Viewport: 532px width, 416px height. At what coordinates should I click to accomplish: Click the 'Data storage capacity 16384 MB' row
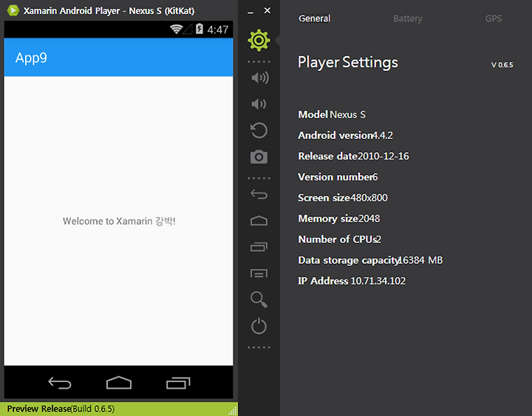click(370, 260)
